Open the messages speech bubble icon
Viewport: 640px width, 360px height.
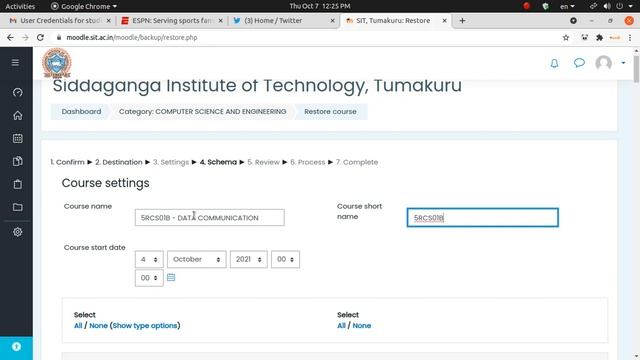point(579,63)
